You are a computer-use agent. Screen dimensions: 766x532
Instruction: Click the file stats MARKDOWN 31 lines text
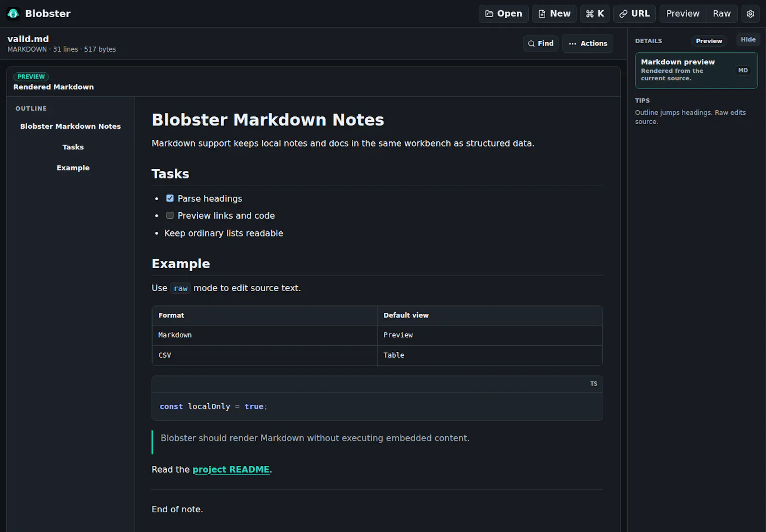point(61,49)
